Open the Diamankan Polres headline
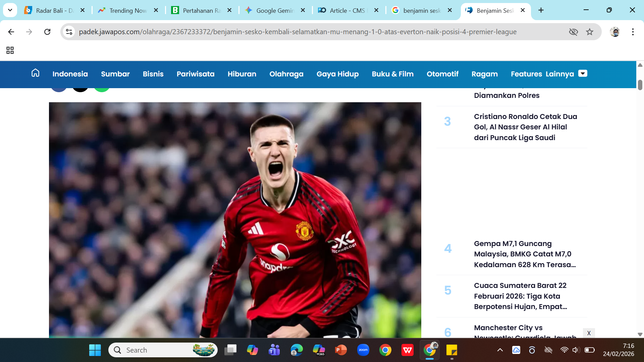The width and height of the screenshot is (644, 362). 506,95
